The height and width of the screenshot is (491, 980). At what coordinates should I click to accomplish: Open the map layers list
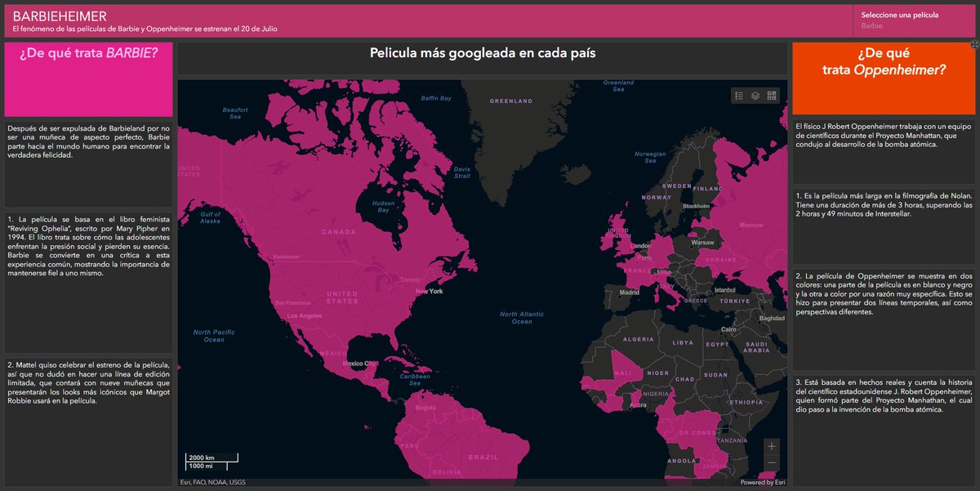pyautogui.click(x=756, y=96)
